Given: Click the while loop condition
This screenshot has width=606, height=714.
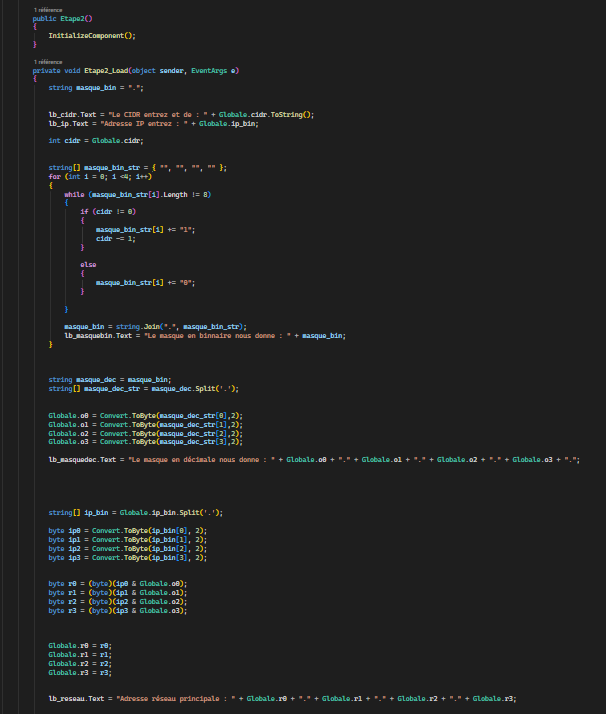Looking at the screenshot, I should click(x=148, y=194).
